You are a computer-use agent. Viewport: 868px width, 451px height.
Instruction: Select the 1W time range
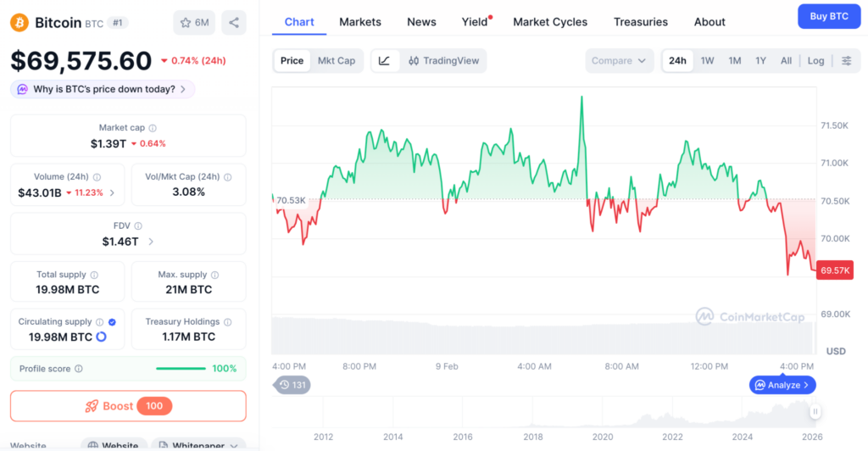coord(707,61)
